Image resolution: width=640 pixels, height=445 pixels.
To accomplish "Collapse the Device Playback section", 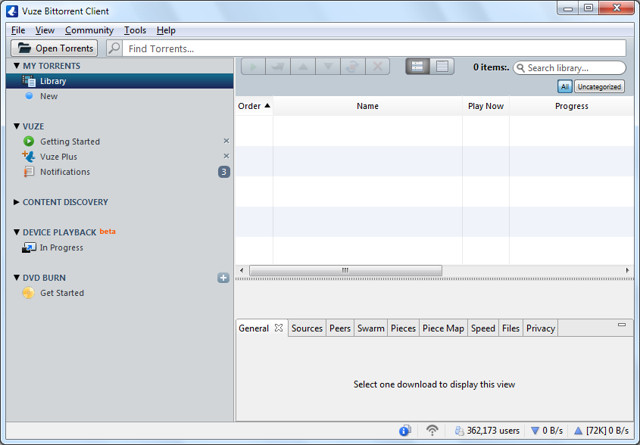I will (17, 233).
